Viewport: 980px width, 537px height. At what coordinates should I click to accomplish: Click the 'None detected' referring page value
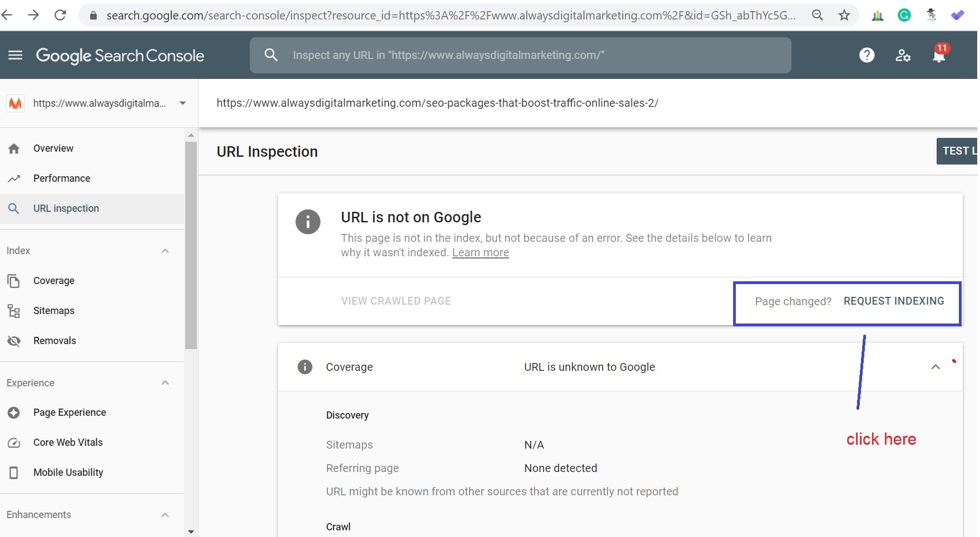[561, 468]
